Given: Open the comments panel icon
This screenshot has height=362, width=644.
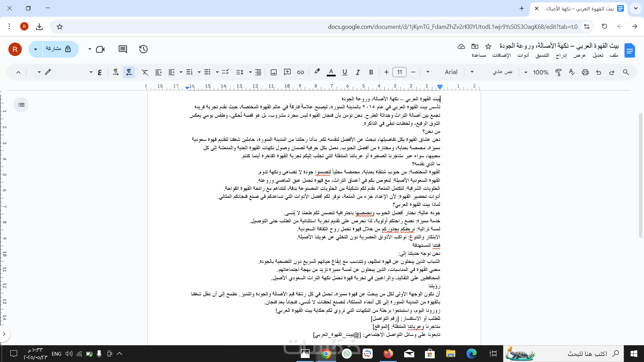Looking at the screenshot, I should (x=123, y=49).
